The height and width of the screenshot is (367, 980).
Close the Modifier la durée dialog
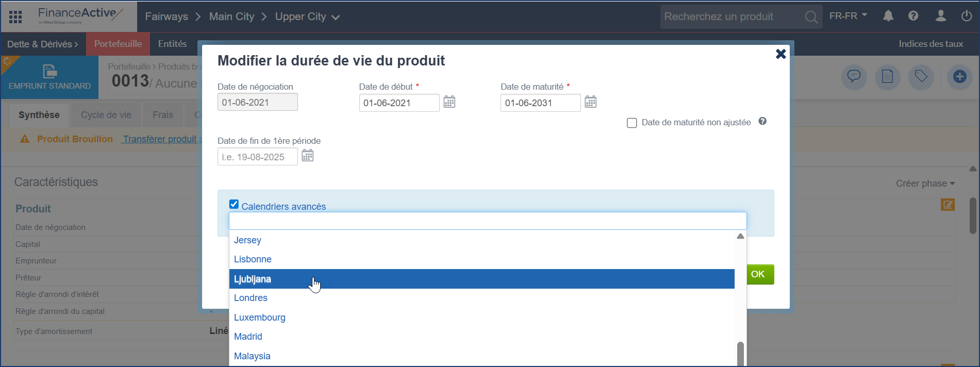(x=780, y=54)
